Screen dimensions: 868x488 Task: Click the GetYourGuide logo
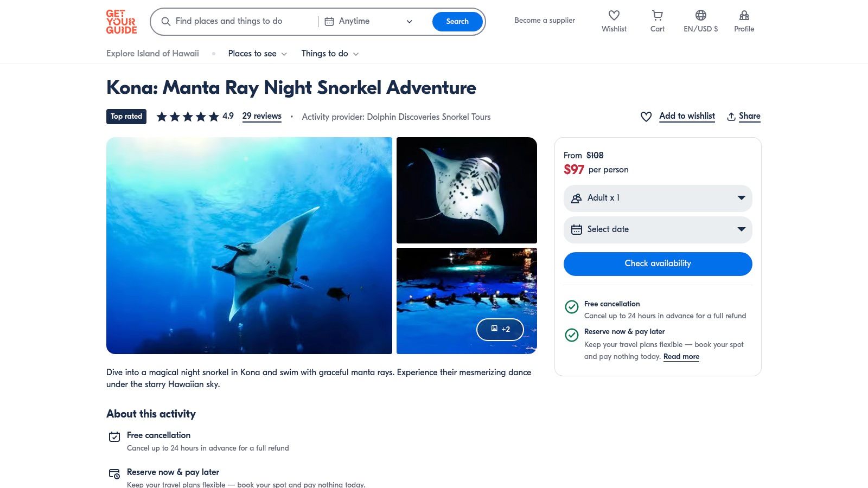pyautogui.click(x=121, y=22)
